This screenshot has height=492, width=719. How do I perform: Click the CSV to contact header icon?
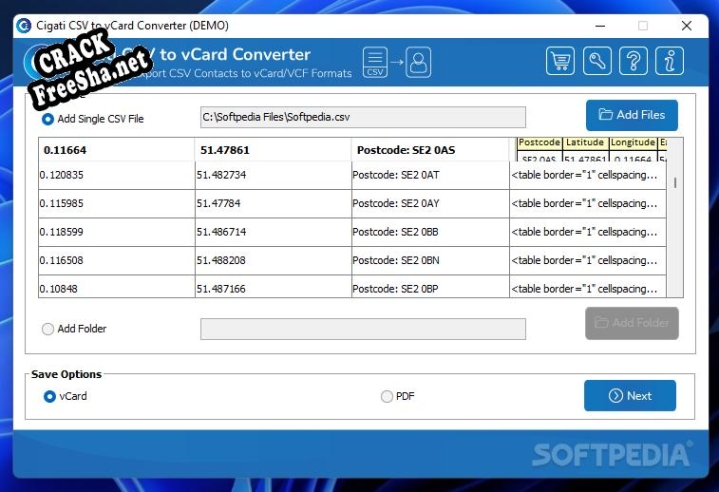[396, 62]
